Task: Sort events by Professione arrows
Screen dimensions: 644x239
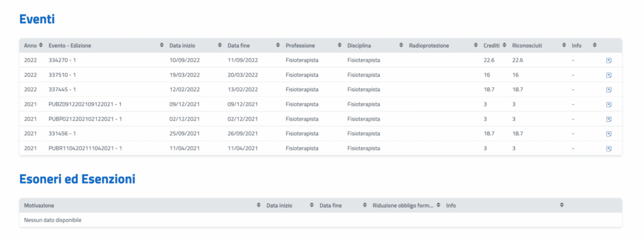Action: click(x=339, y=45)
